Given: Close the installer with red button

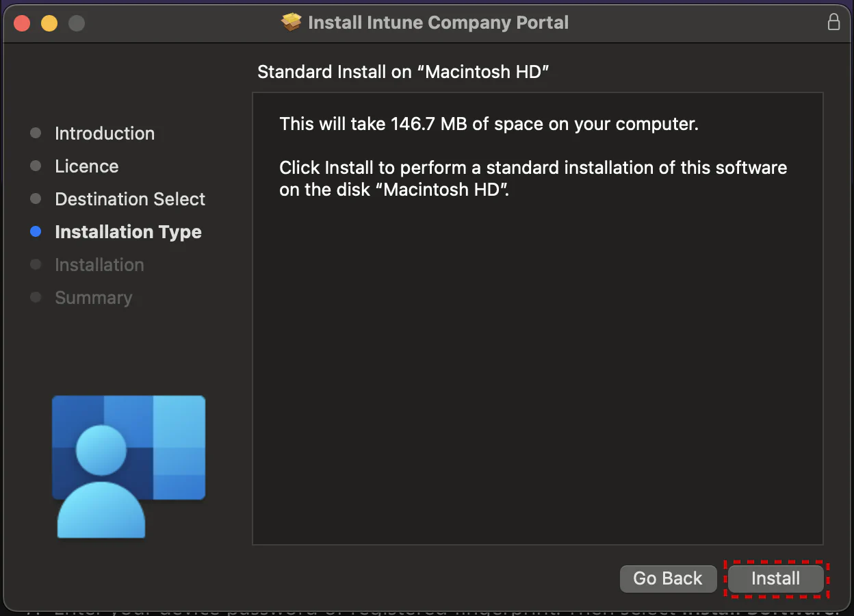Looking at the screenshot, I should [x=22, y=23].
